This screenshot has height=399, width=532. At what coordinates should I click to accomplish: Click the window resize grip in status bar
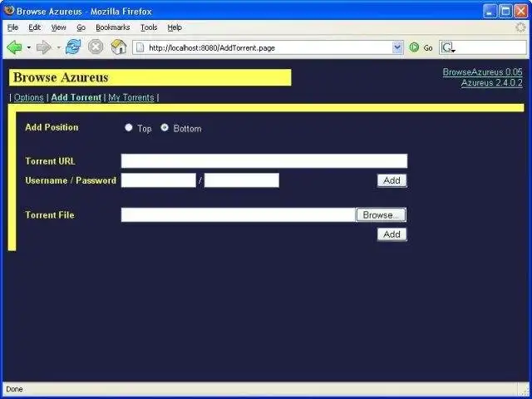(525, 390)
